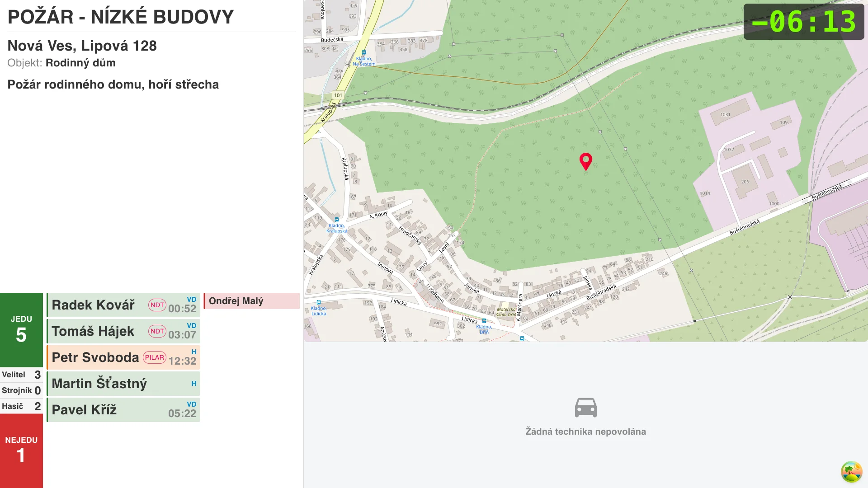Click the palm tree sunset icon

(851, 472)
